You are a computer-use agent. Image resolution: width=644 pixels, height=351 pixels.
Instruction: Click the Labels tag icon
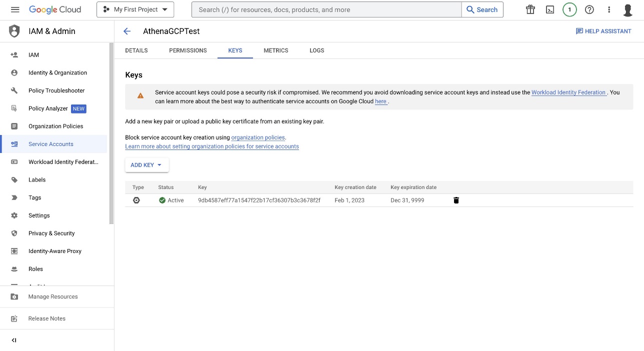[x=14, y=179]
